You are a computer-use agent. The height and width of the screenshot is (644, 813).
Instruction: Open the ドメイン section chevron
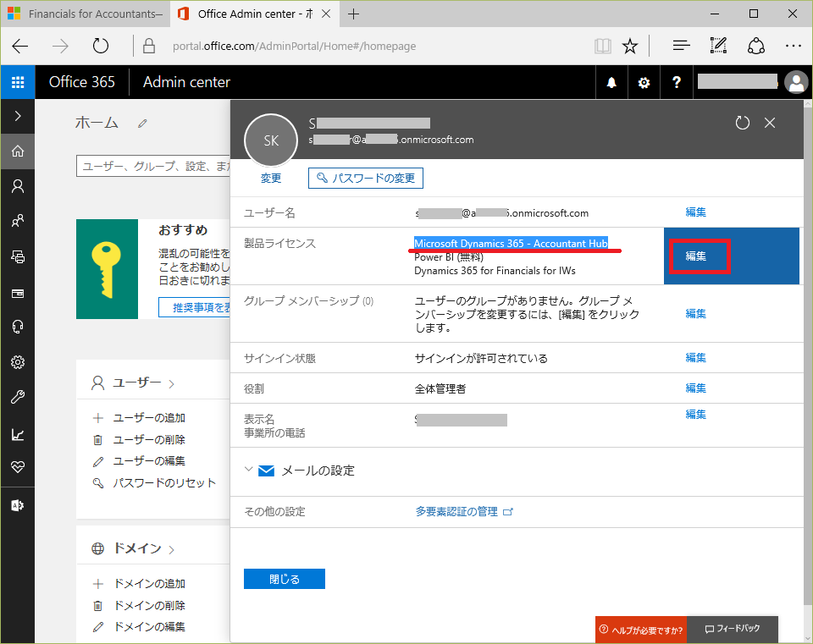[172, 549]
